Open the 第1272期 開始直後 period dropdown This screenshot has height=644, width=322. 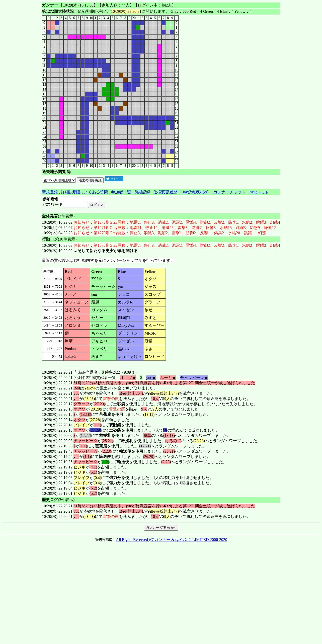(59, 180)
